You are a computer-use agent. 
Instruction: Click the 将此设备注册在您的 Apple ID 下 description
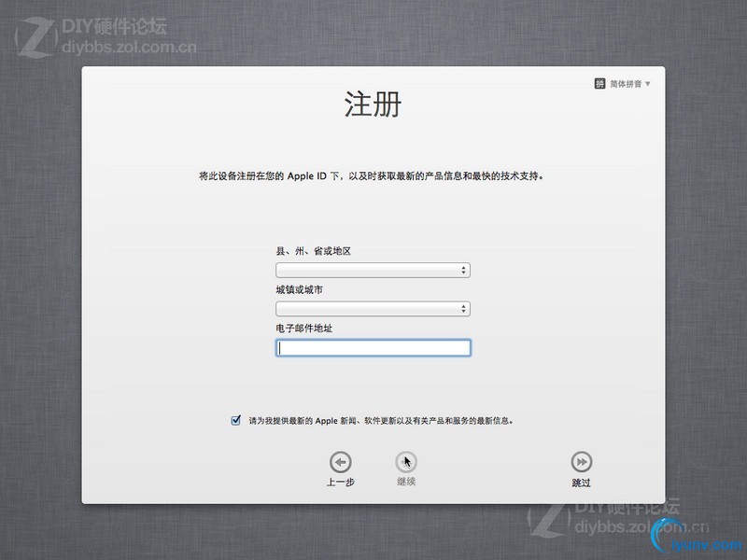coord(371,175)
